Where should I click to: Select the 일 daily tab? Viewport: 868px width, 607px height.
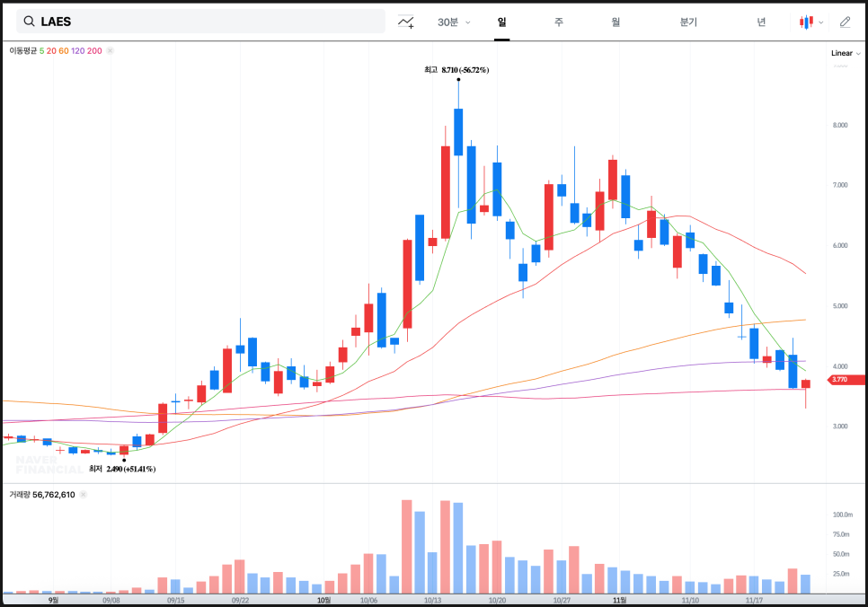point(501,22)
